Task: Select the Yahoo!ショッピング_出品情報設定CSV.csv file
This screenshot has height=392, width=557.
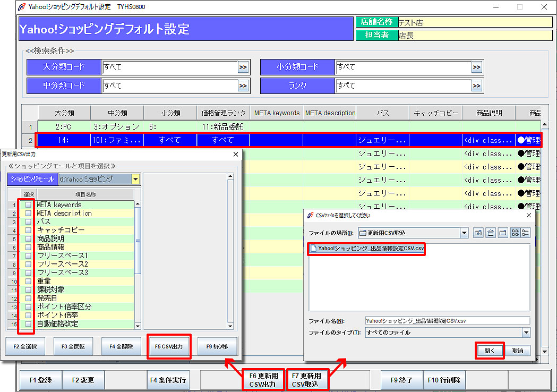Action: tap(367, 249)
